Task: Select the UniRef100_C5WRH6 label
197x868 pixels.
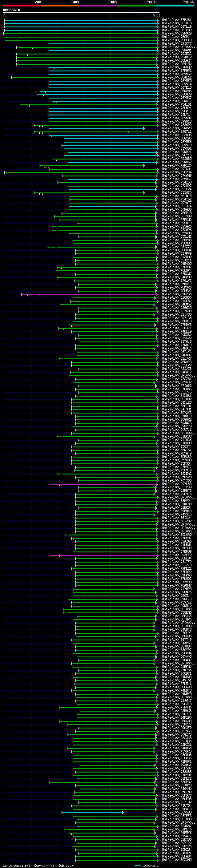Action: [x=177, y=91]
